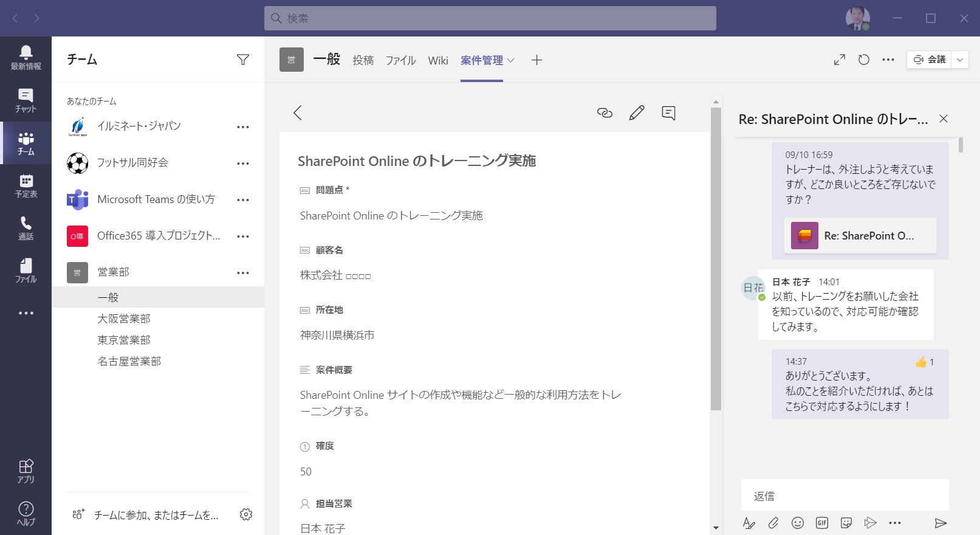Viewport: 980px width, 535px height.
Task: Open more tab options ellipsis
Action: click(x=888, y=60)
